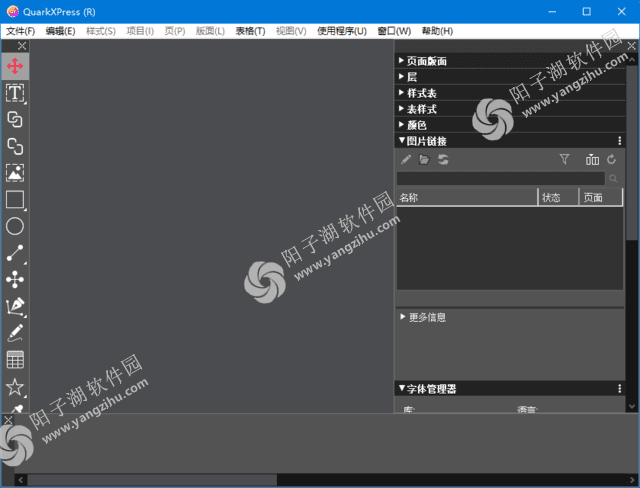Select the Text Content tool
Viewport: 640px width, 488px height.
(x=15, y=93)
